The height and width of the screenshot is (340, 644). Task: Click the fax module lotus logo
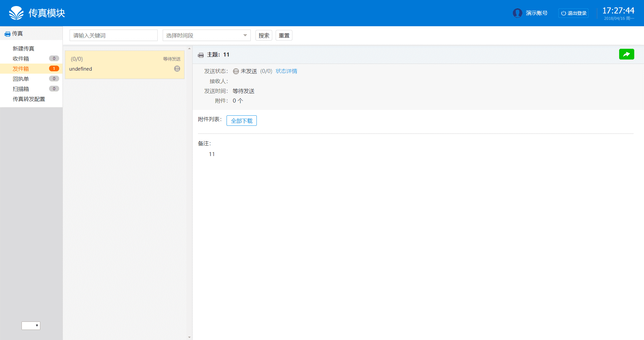pyautogui.click(x=16, y=13)
